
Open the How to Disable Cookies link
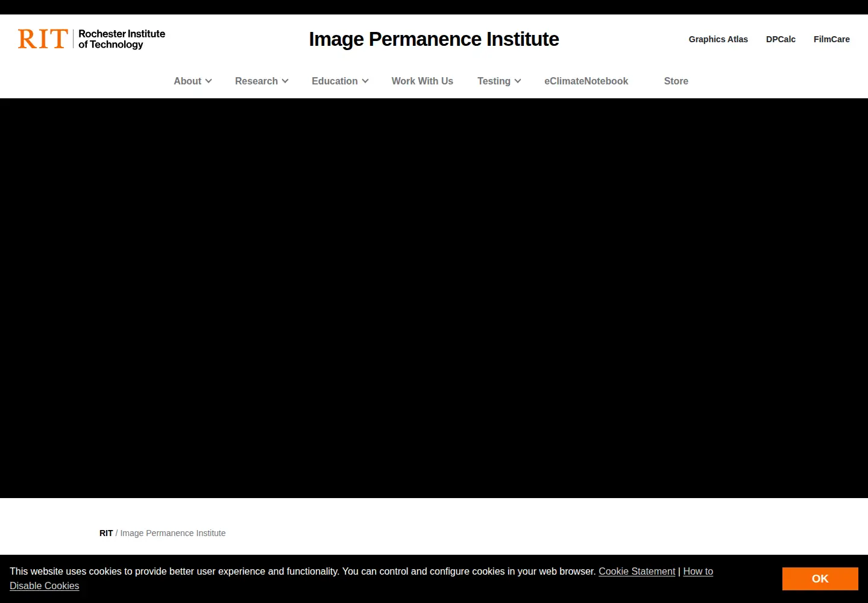point(698,571)
